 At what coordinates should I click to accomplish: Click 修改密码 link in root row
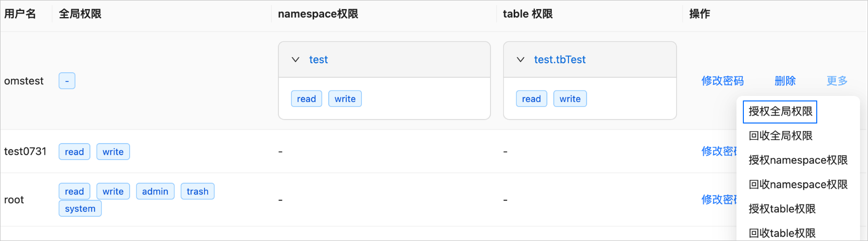point(719,200)
